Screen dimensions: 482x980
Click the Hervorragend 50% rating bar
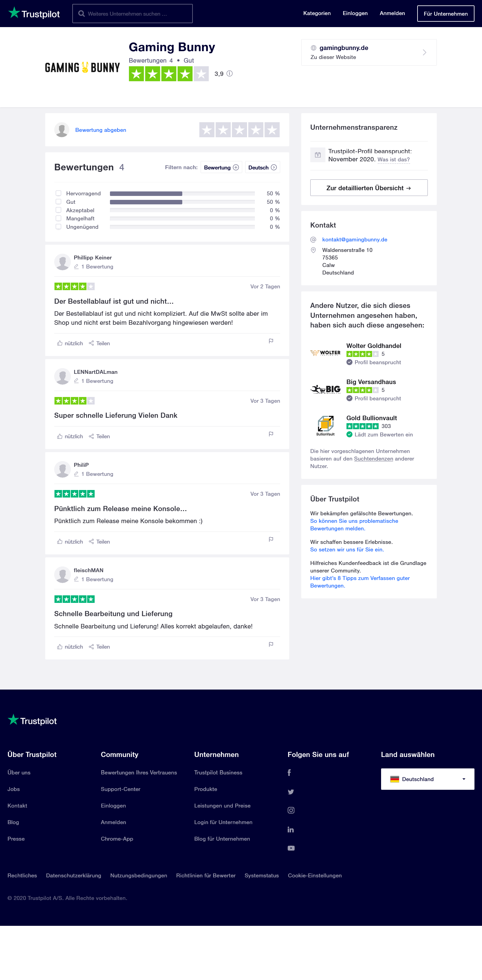click(182, 194)
